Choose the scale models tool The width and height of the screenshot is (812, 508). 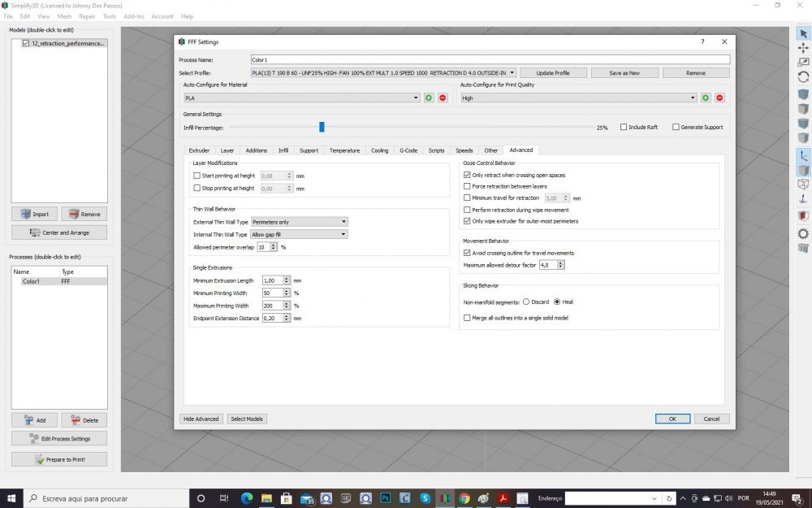click(x=803, y=63)
